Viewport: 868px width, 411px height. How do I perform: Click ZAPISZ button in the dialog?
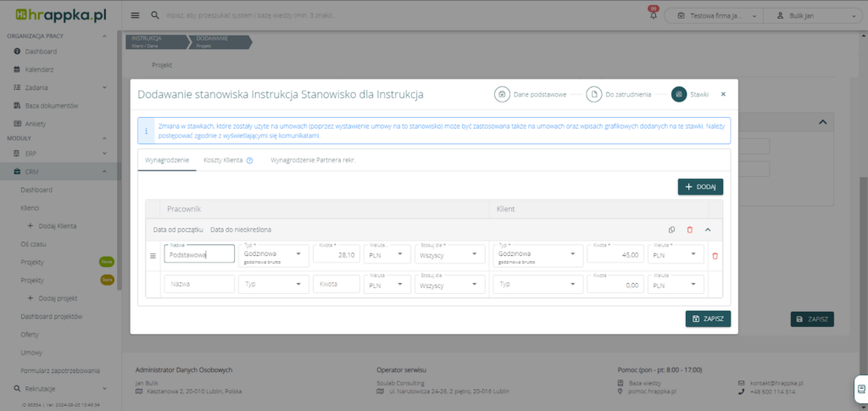pos(707,319)
